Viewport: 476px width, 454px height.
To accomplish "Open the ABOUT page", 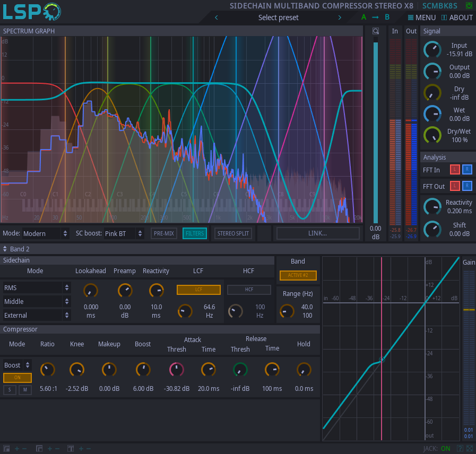I will 457,18.
